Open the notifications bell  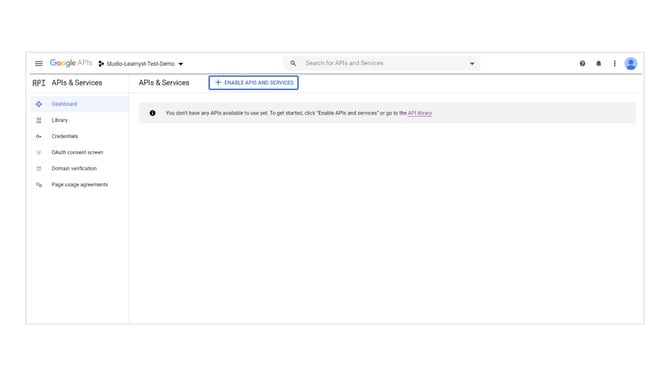click(x=599, y=63)
